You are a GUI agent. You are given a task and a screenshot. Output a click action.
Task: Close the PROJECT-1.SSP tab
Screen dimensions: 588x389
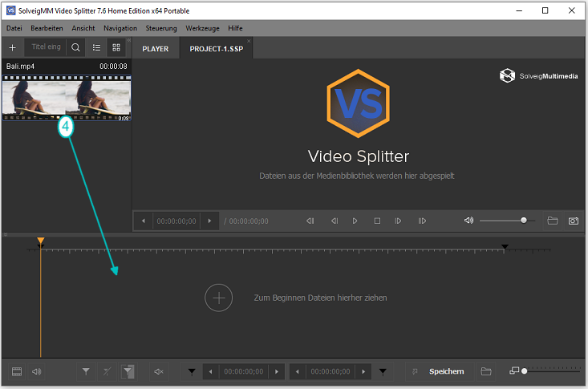[249, 41]
